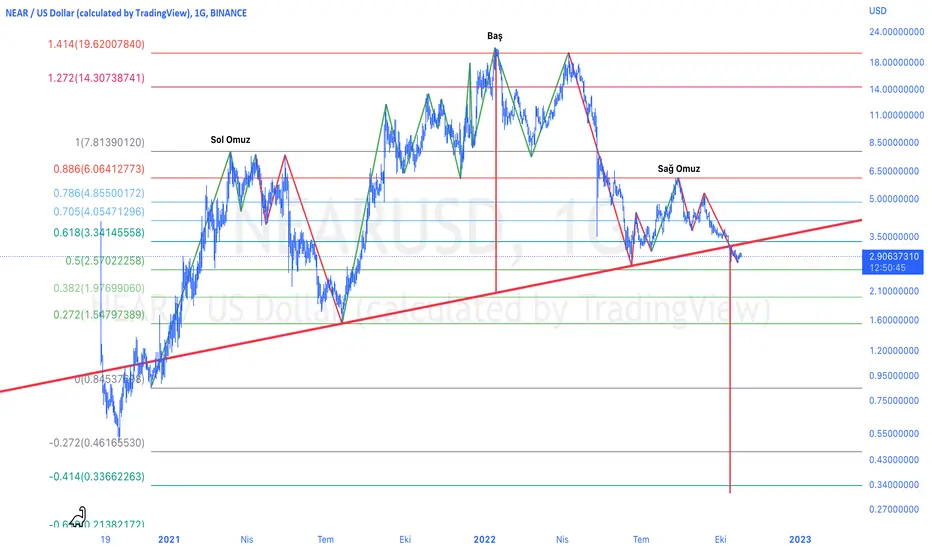Image resolution: width=932 pixels, height=550 pixels.
Task: Select the 1.414(19.62007840) Fibonacci label
Action: pos(96,44)
